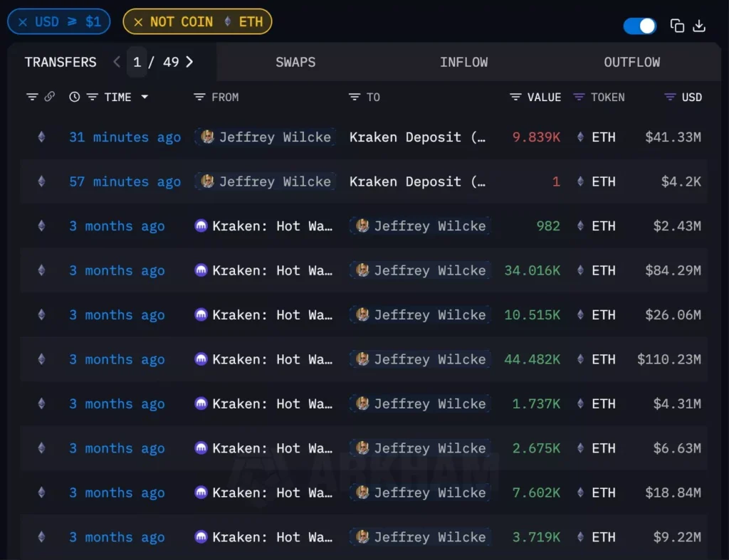
Task: Open the 57 minutes ago transaction link
Action: point(125,181)
